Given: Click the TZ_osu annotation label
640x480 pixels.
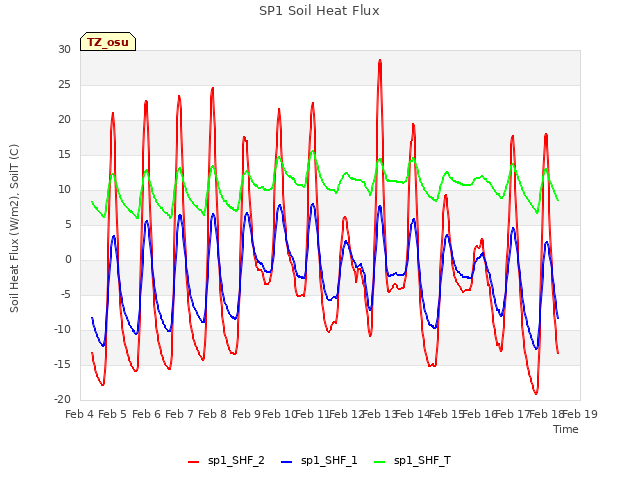Looking at the screenshot, I should pyautogui.click(x=108, y=42).
